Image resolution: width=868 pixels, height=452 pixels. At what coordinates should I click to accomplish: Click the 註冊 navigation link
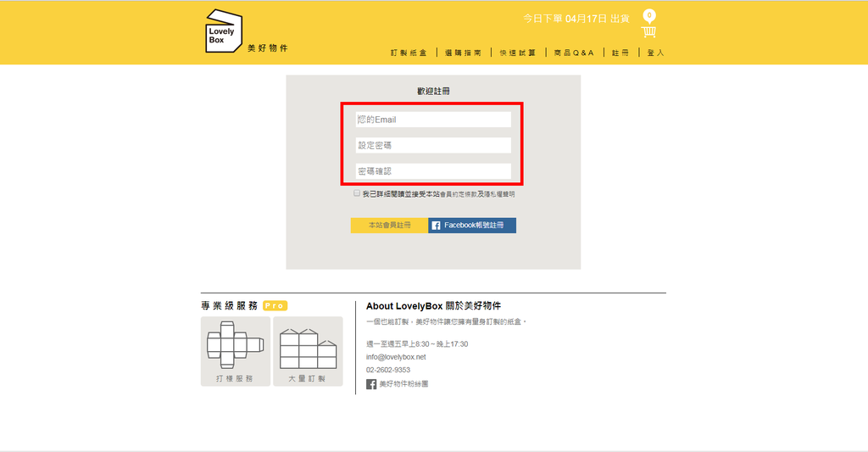coord(620,53)
